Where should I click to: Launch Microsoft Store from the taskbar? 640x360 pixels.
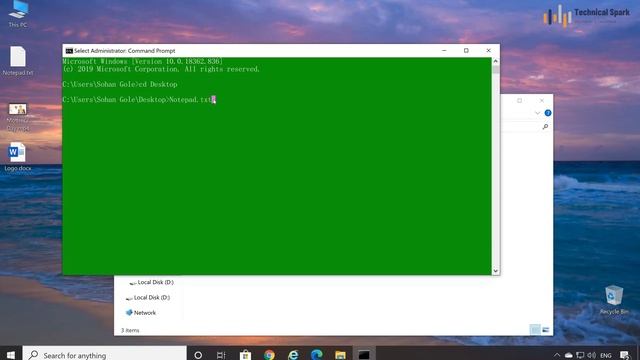click(245, 355)
